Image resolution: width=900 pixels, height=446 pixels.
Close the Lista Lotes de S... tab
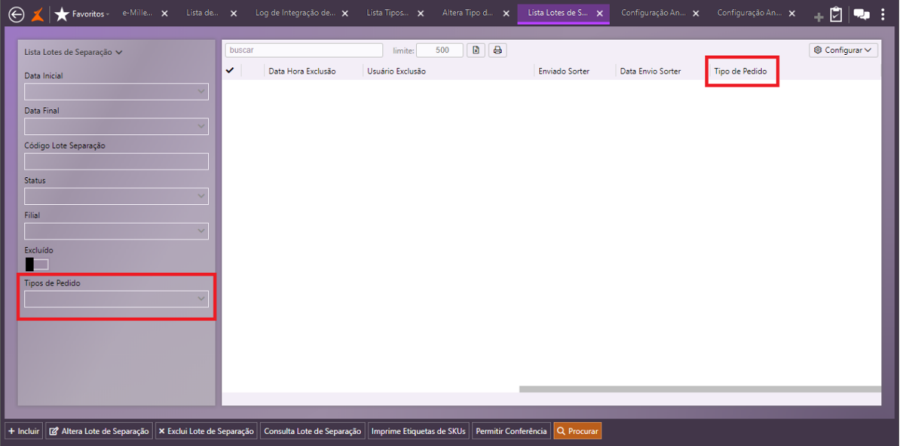coord(599,14)
